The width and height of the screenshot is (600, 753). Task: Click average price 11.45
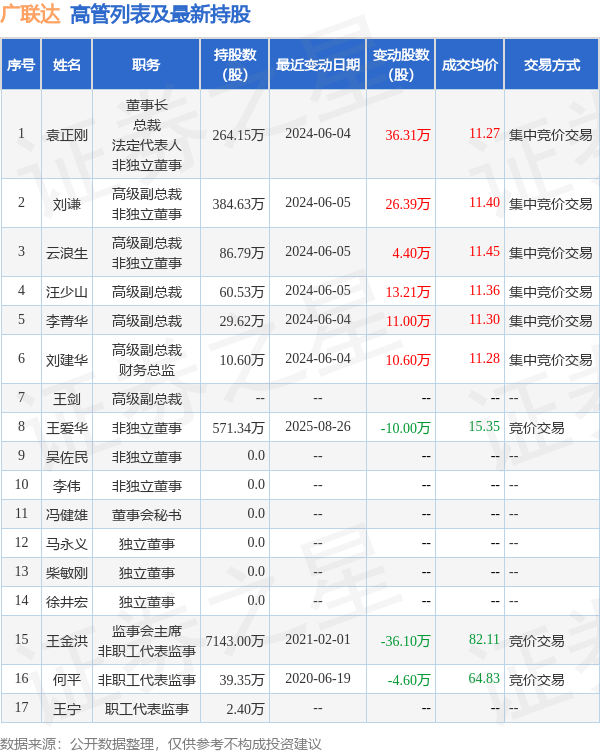tap(484, 251)
